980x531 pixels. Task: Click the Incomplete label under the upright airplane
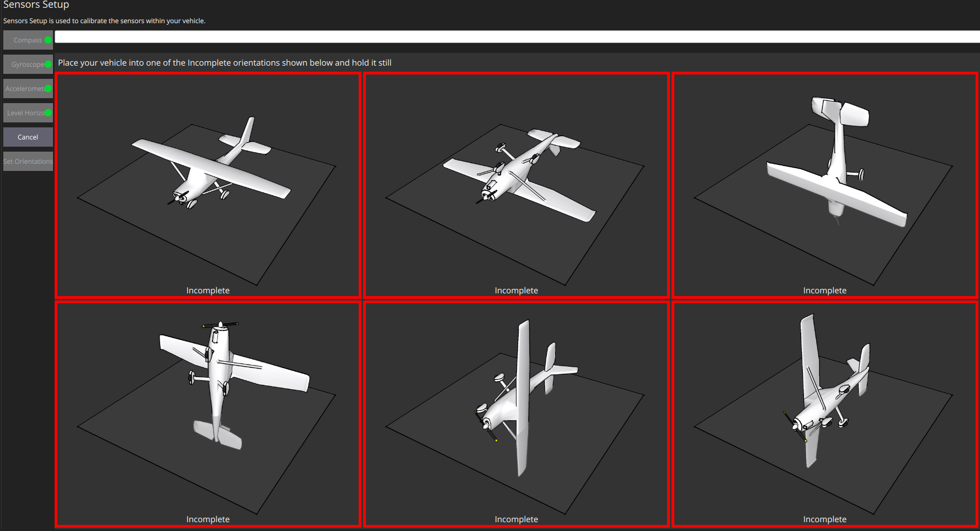(208, 291)
